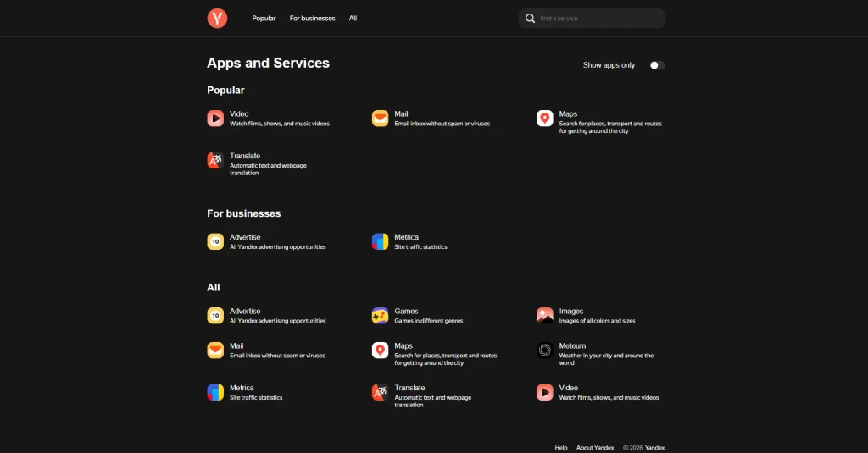868x453 pixels.
Task: Open the Metrica icon under For businesses
Action: [x=380, y=241]
